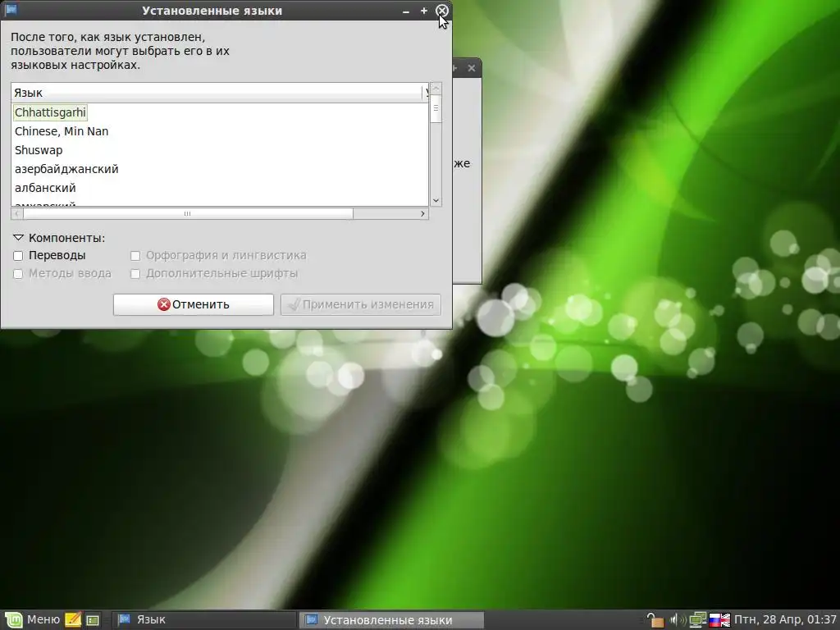Click the language list scroll-down arrow
840x630 pixels.
pos(436,200)
